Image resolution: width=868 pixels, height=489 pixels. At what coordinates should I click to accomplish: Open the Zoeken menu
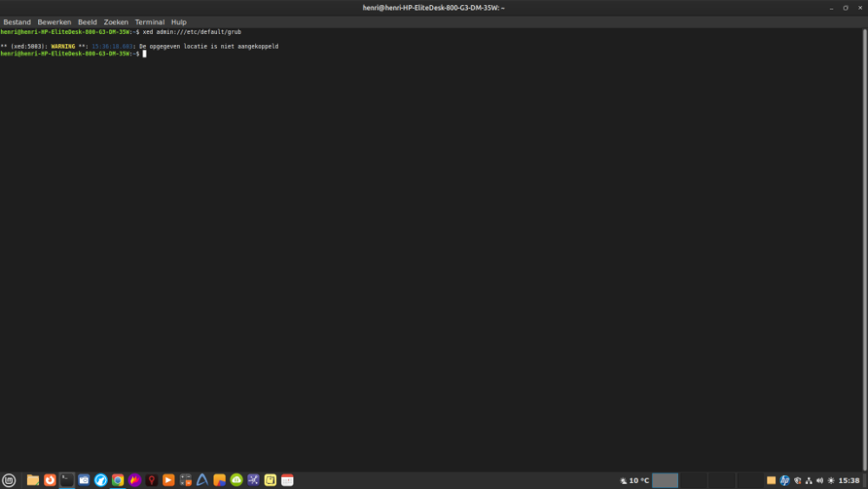coord(115,22)
